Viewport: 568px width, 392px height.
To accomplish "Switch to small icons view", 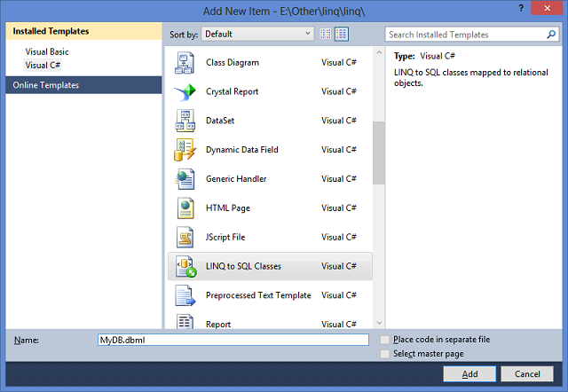I will tap(326, 34).
